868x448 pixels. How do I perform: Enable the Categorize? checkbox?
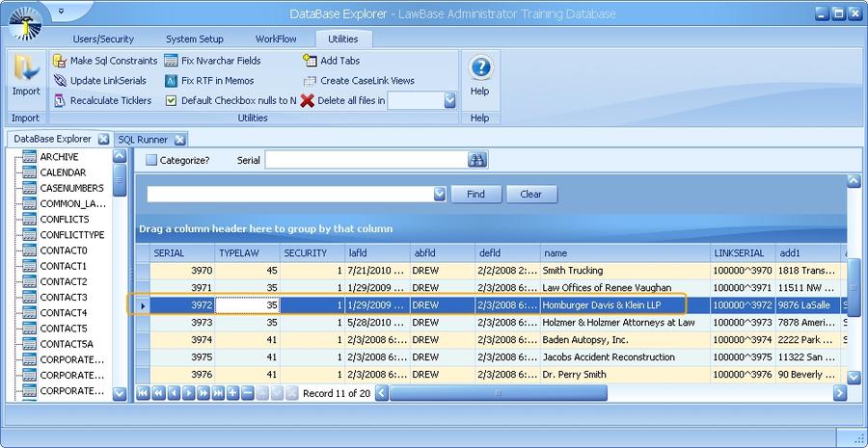click(151, 160)
